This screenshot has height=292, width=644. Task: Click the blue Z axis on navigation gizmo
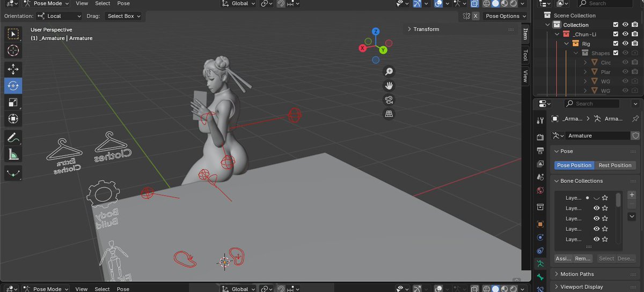tap(376, 32)
